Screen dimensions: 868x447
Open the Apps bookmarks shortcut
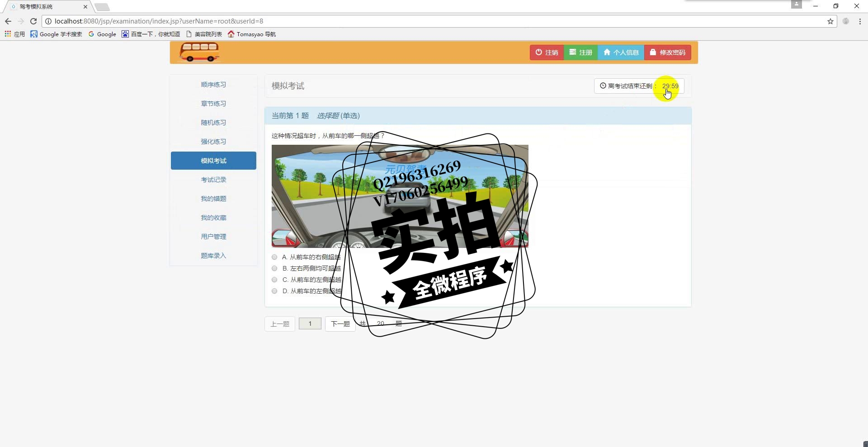click(x=14, y=34)
